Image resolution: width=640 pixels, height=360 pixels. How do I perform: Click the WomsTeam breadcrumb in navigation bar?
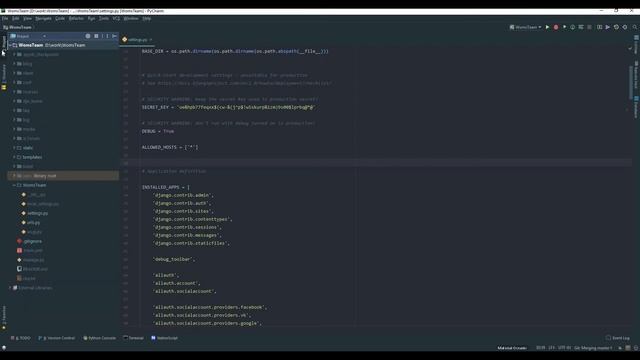pos(18,27)
